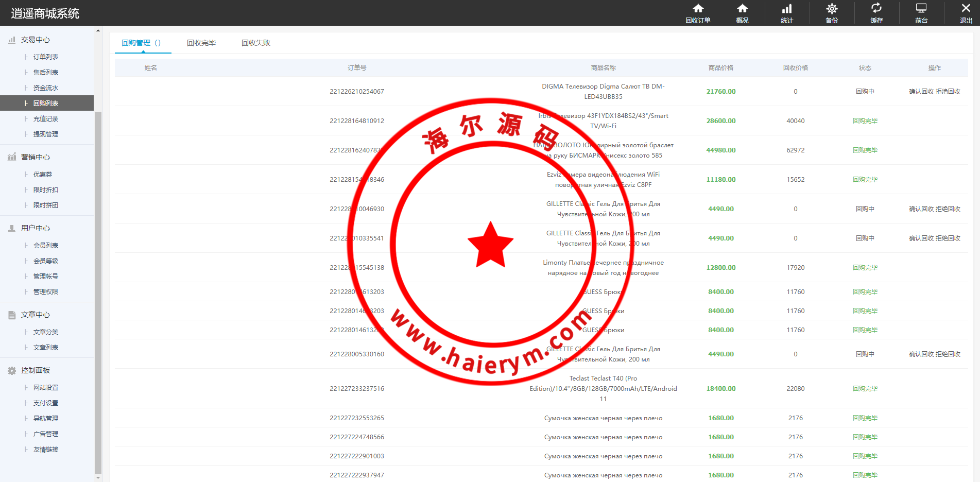
Task: Select 会员列表 in the sidebar
Action: 46,245
